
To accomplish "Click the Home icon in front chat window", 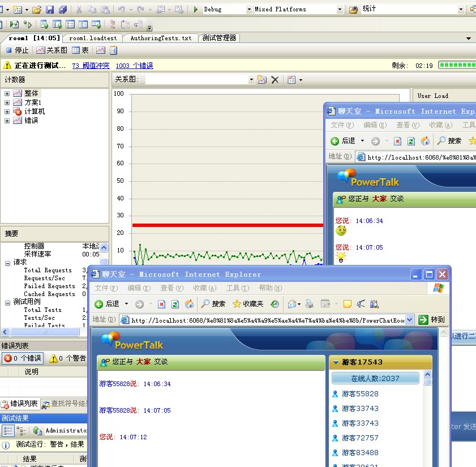I will click(x=189, y=303).
